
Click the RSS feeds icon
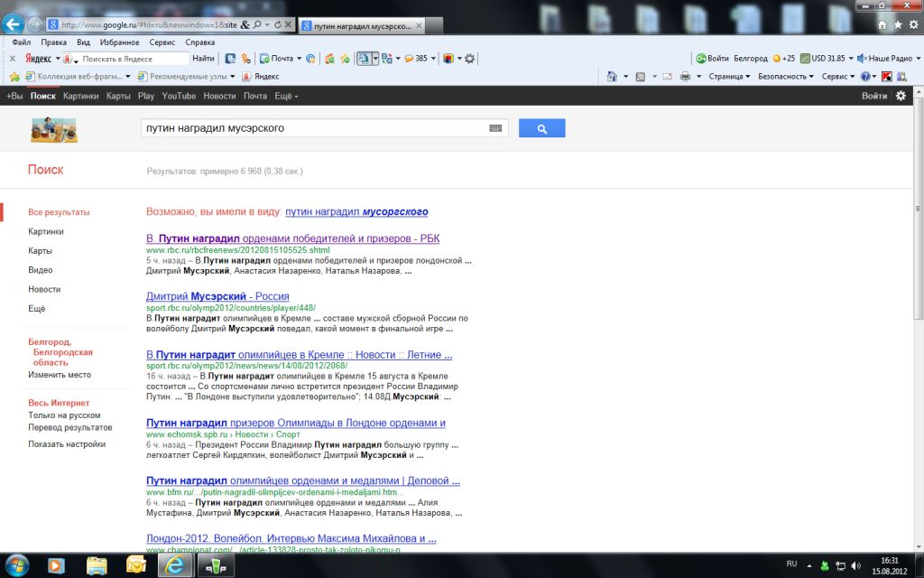tap(640, 77)
